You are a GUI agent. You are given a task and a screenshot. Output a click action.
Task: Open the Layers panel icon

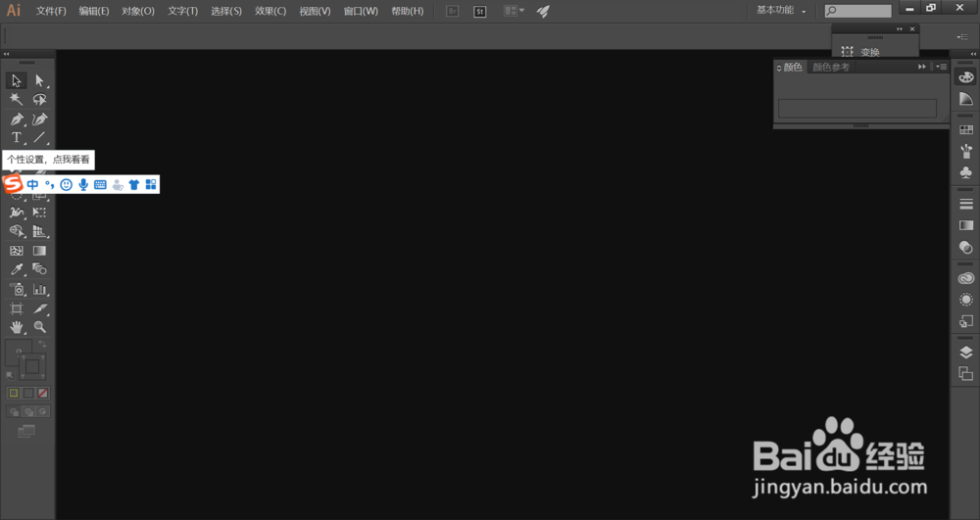coord(966,353)
